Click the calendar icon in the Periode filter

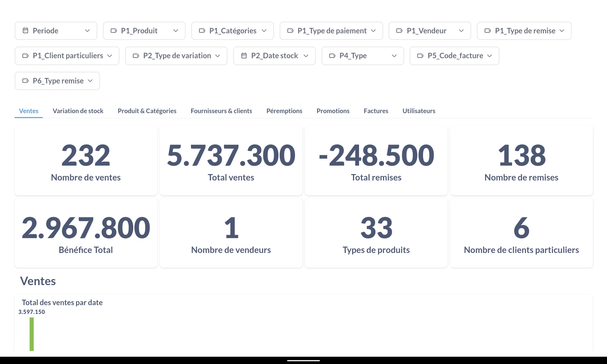25,31
